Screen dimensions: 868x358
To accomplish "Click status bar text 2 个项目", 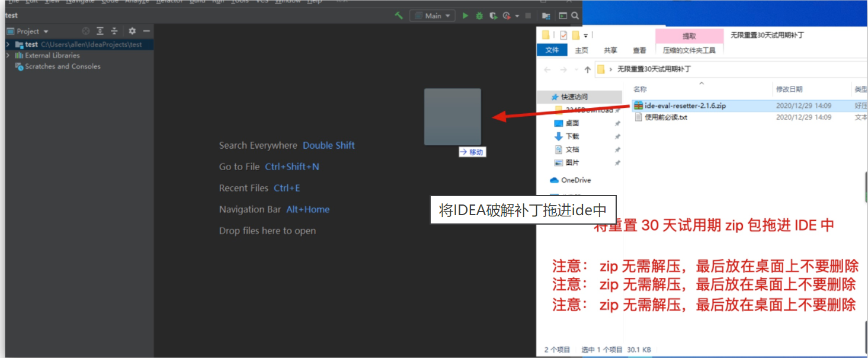I will tap(557, 350).
